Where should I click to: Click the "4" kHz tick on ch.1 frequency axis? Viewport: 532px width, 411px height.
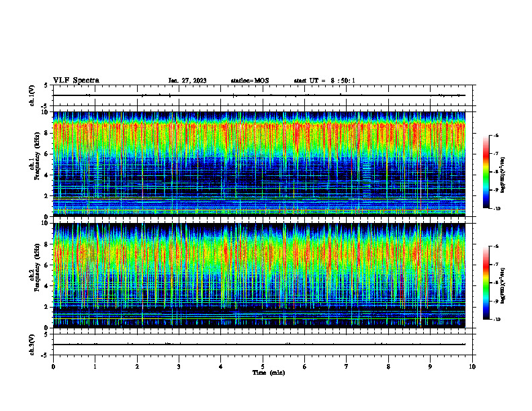coord(47,175)
